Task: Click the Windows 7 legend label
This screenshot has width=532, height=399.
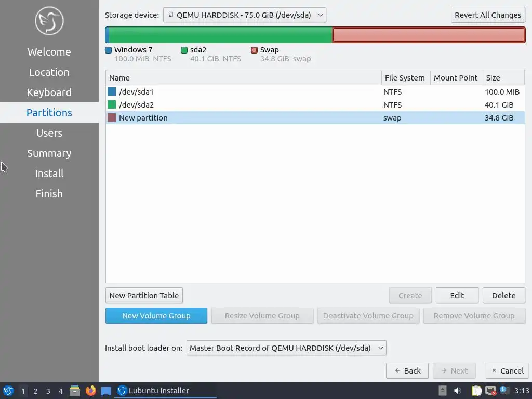Action: [x=134, y=50]
